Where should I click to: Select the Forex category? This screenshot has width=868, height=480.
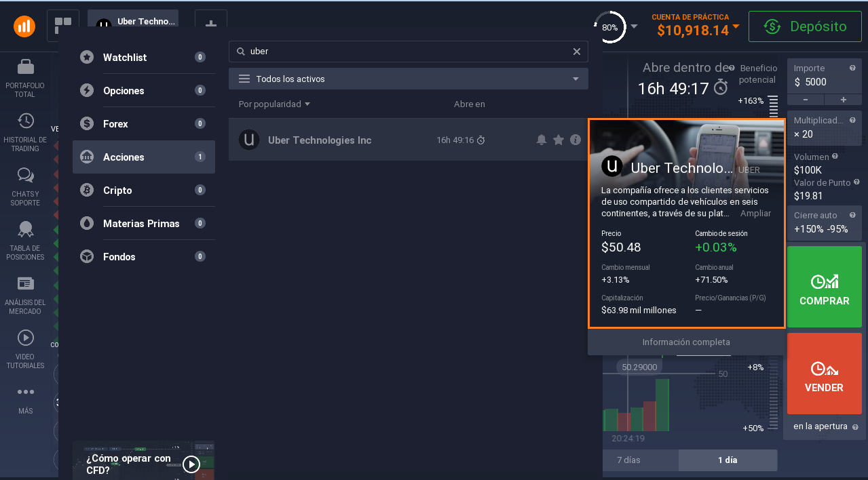(144, 124)
